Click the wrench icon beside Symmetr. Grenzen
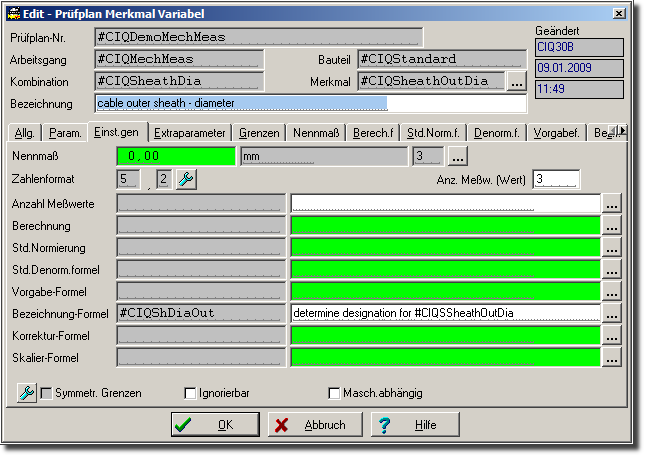Viewport: 645px width, 455px height. click(x=27, y=393)
